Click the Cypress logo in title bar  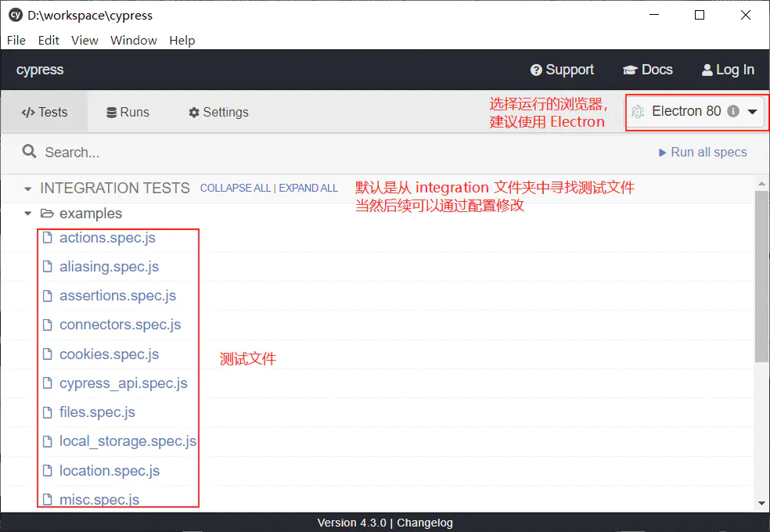coord(15,15)
